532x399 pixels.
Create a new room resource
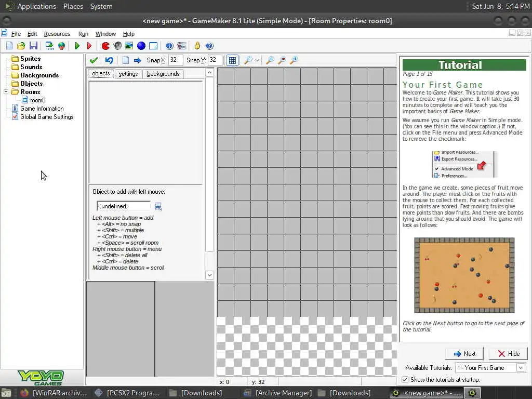[153, 46]
